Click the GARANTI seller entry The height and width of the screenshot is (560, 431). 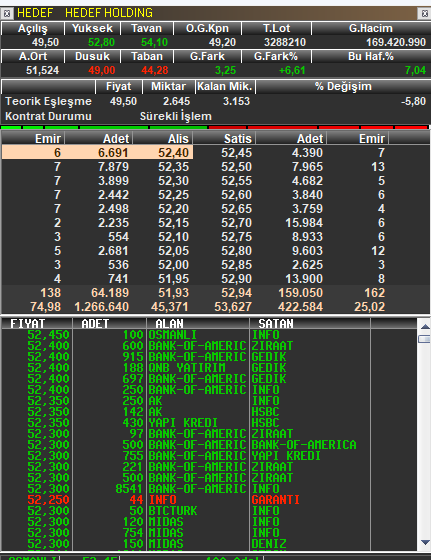[x=275, y=500]
